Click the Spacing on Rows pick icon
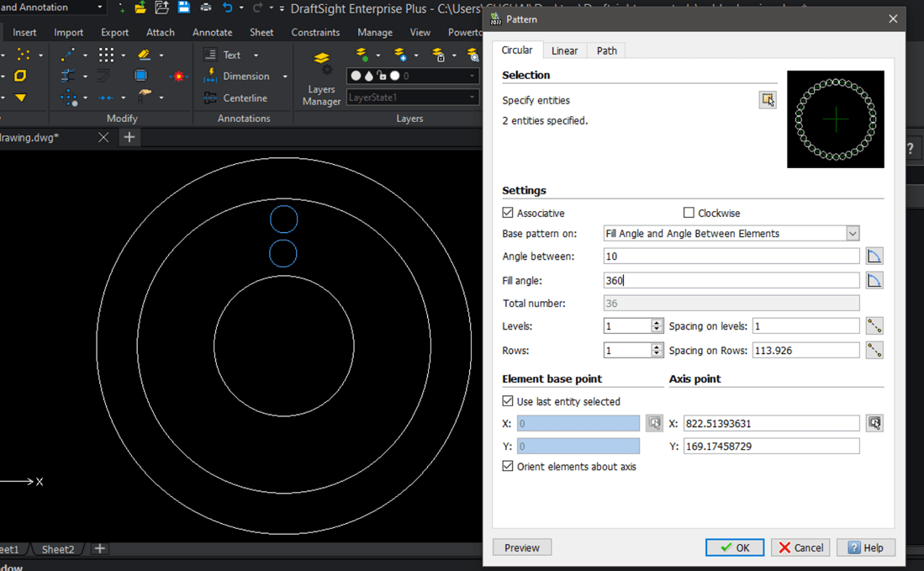This screenshot has width=924, height=571. click(x=874, y=350)
